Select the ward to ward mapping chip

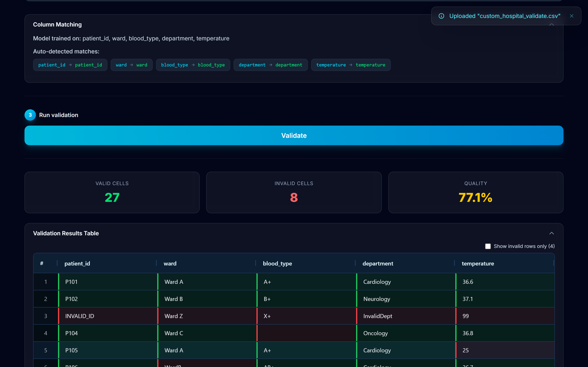tap(131, 65)
